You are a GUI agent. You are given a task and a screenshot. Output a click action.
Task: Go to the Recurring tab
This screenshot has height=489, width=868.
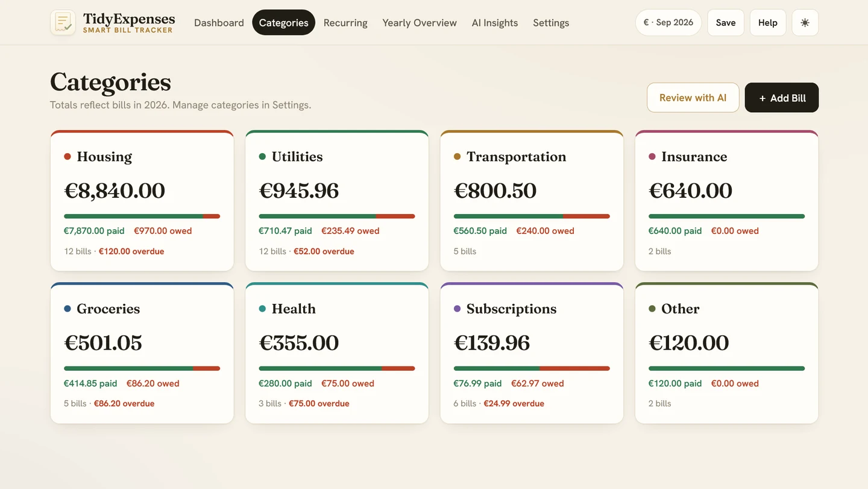coord(345,22)
